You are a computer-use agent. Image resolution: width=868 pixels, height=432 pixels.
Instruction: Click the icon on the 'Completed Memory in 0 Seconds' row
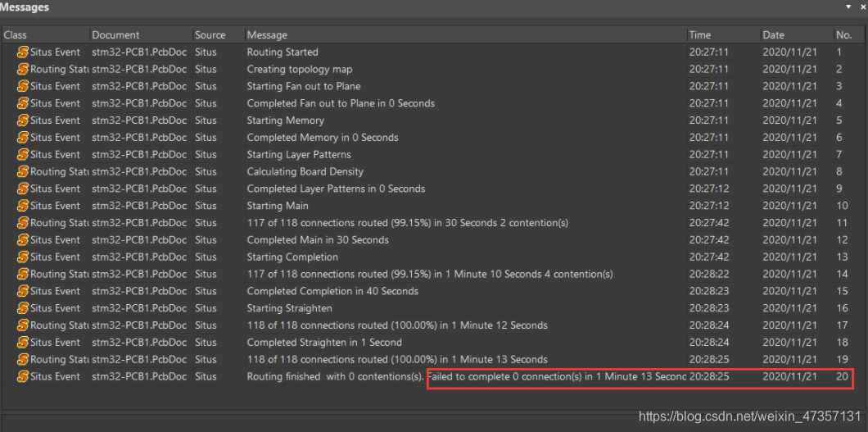tap(23, 138)
